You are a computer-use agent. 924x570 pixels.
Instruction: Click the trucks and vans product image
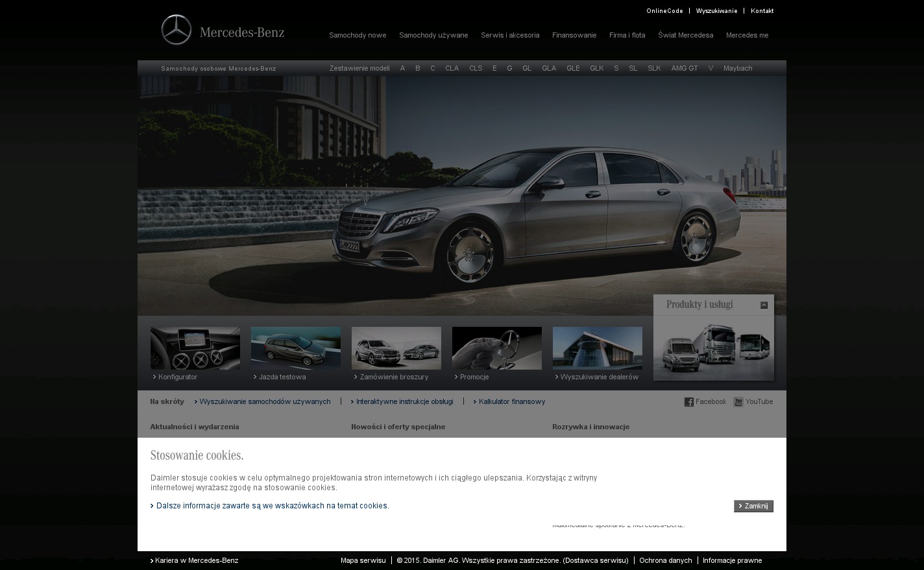714,350
